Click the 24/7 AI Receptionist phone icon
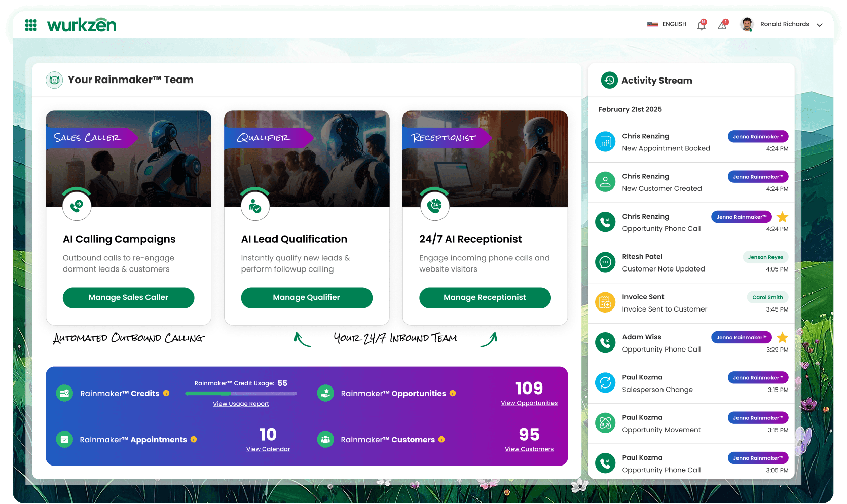 click(435, 206)
